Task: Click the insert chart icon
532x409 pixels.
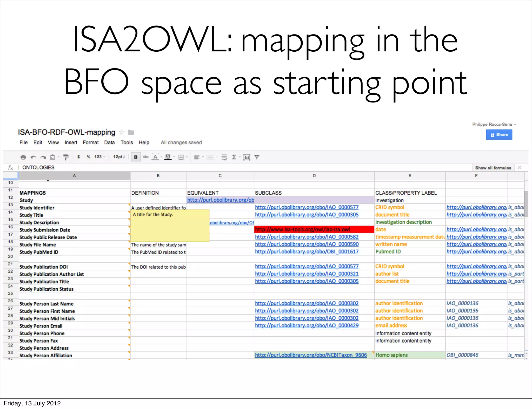Action: 247,157
